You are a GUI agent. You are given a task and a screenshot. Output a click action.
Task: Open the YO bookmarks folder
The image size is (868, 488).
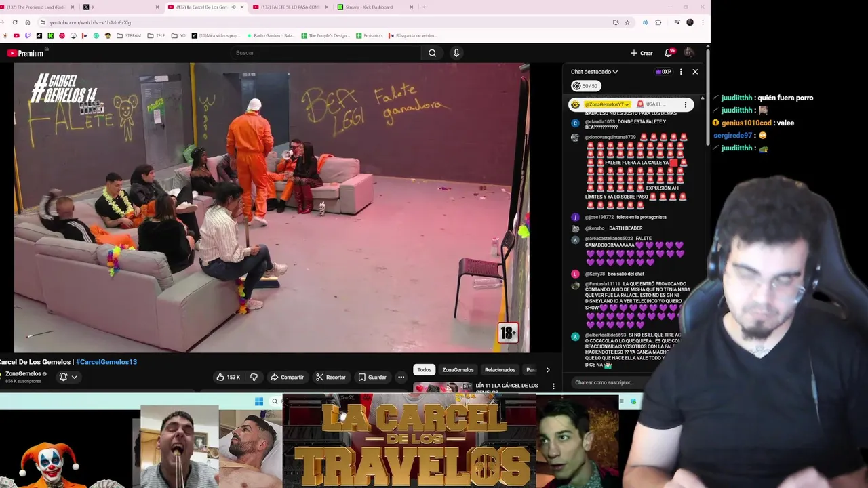[x=178, y=35]
